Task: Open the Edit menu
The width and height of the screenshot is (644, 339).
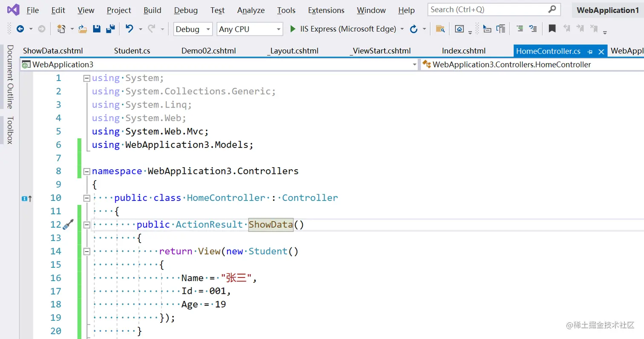Action: click(x=58, y=10)
